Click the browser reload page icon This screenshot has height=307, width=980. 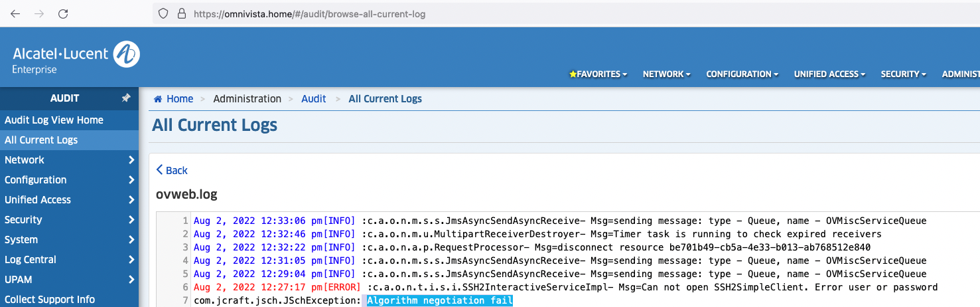63,13
